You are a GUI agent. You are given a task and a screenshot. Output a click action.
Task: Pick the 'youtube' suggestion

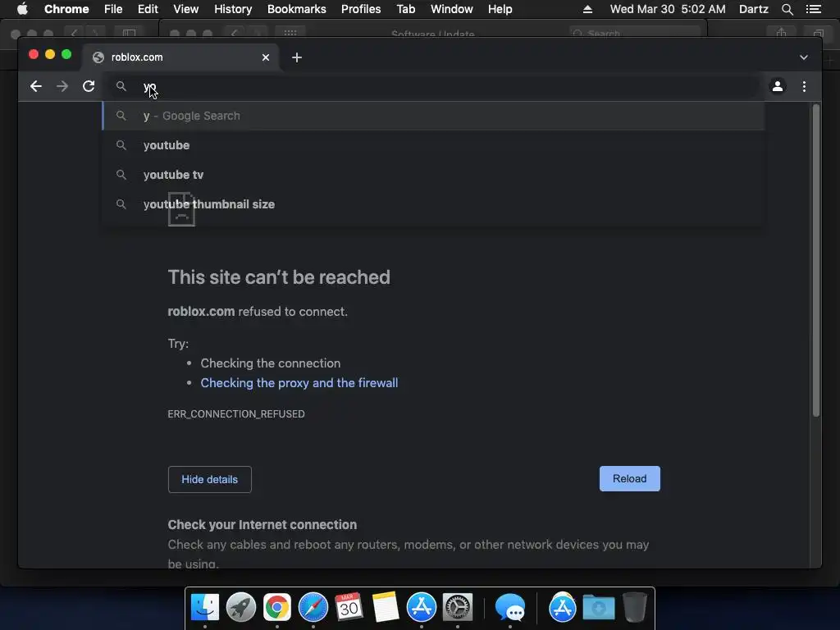pyautogui.click(x=433, y=145)
